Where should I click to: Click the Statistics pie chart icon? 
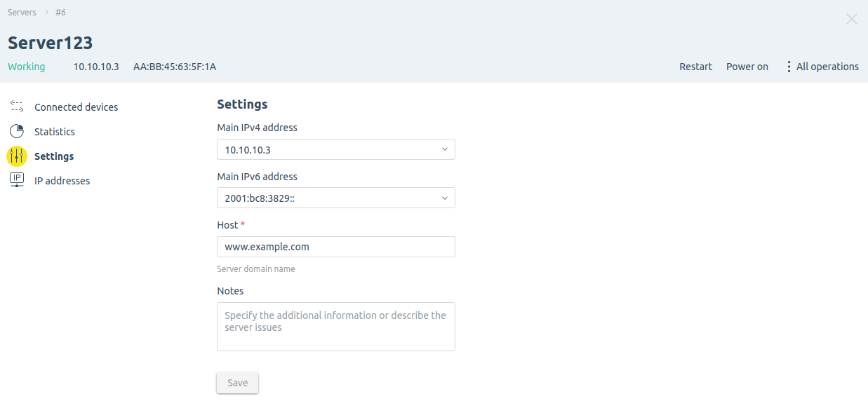point(17,131)
